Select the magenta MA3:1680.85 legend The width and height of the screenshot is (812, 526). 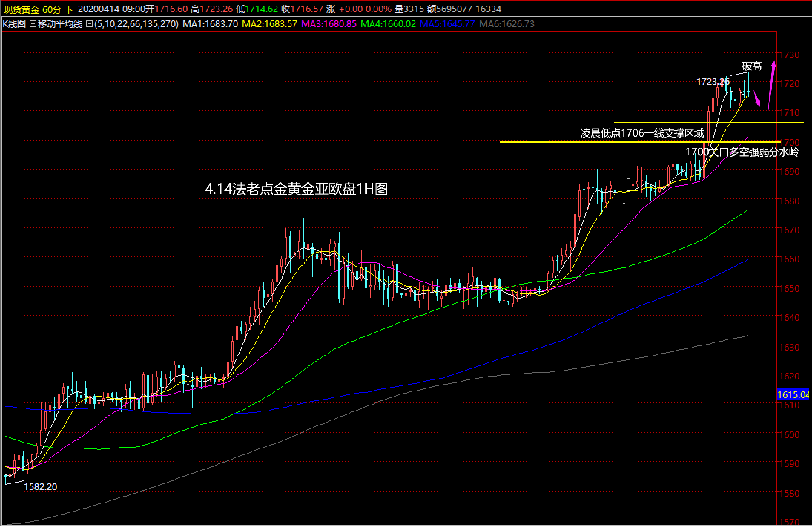(329, 24)
